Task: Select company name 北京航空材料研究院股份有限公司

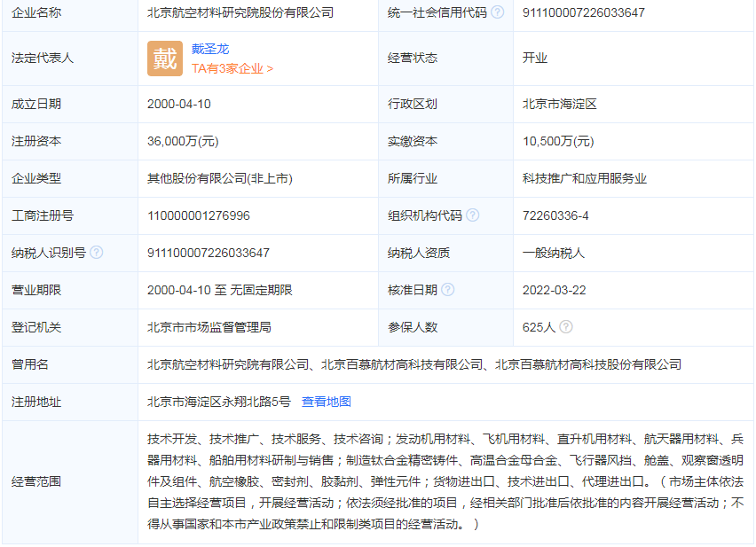Action: click(x=240, y=12)
